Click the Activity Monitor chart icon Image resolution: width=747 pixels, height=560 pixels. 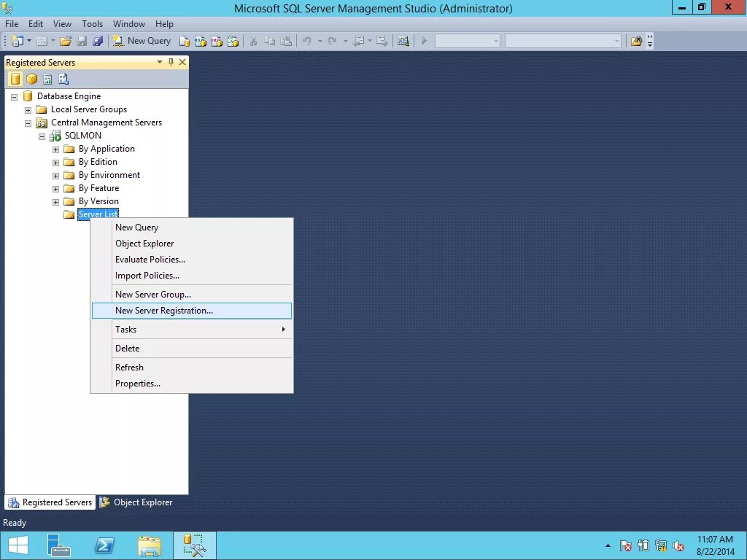coord(403,41)
